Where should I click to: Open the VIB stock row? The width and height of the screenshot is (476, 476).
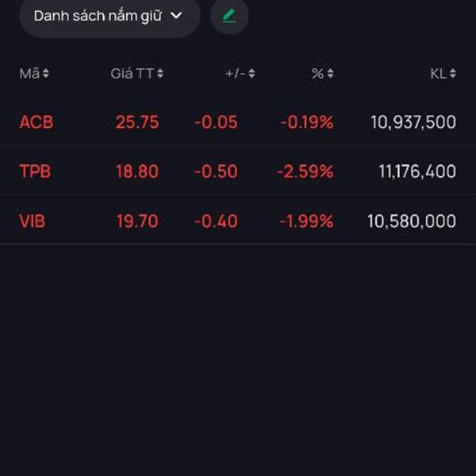click(238, 221)
